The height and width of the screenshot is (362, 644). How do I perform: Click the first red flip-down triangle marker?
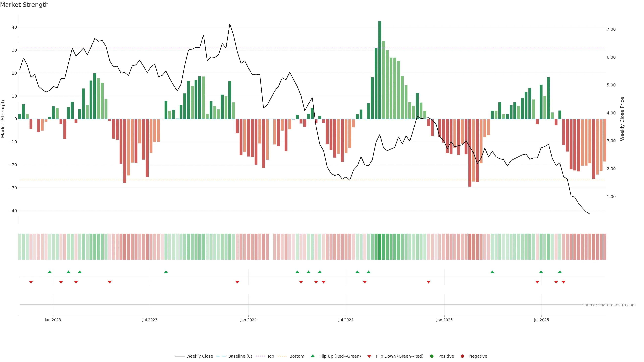pyautogui.click(x=31, y=282)
